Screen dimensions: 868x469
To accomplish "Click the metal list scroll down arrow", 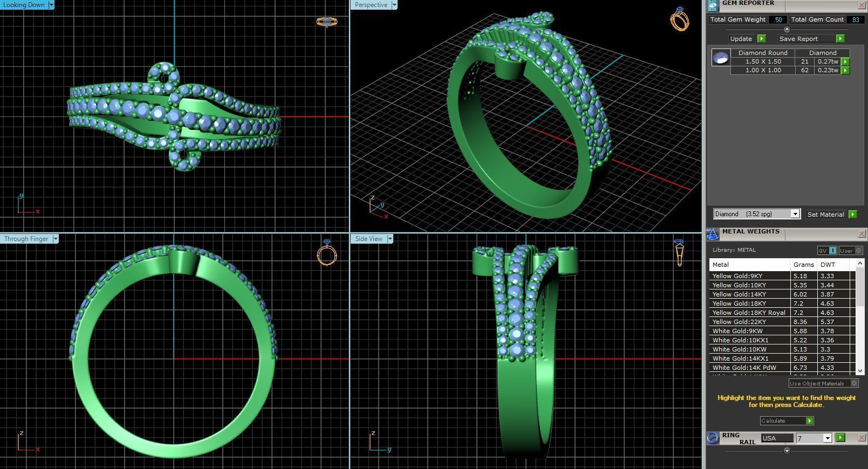I will pos(860,371).
